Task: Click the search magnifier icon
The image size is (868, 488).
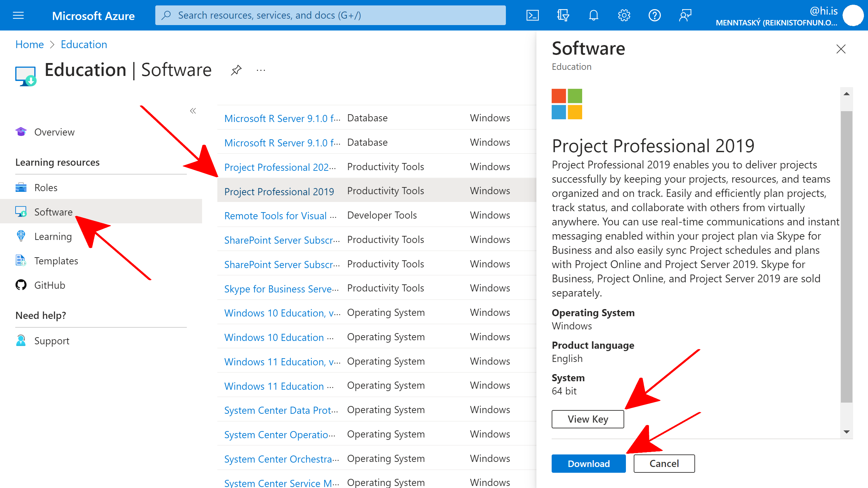Action: click(166, 15)
